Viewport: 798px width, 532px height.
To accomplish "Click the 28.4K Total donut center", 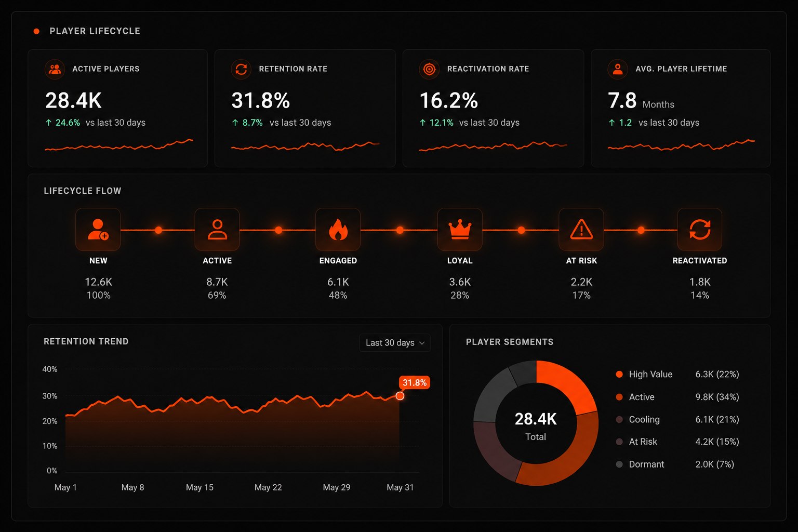I will [536, 425].
